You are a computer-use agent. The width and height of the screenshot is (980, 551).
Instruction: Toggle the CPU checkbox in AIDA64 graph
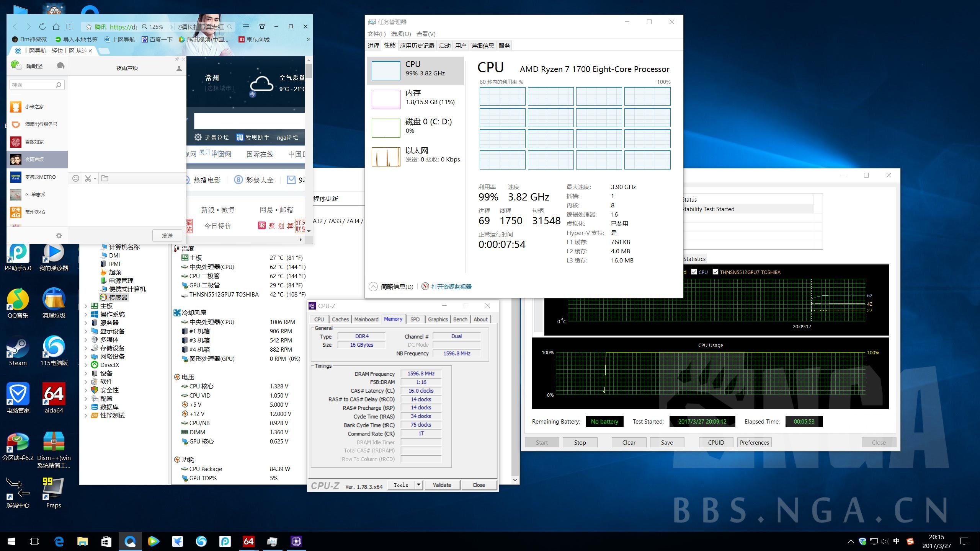click(x=694, y=272)
